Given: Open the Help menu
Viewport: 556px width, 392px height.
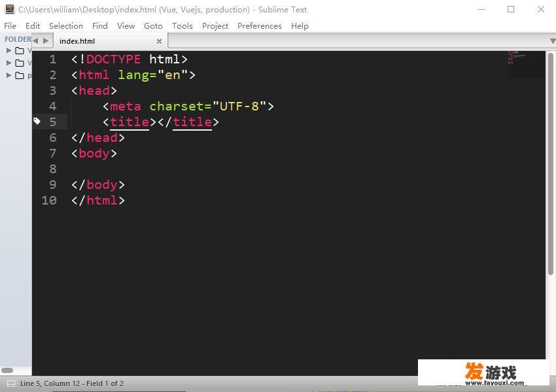Looking at the screenshot, I should [x=300, y=26].
